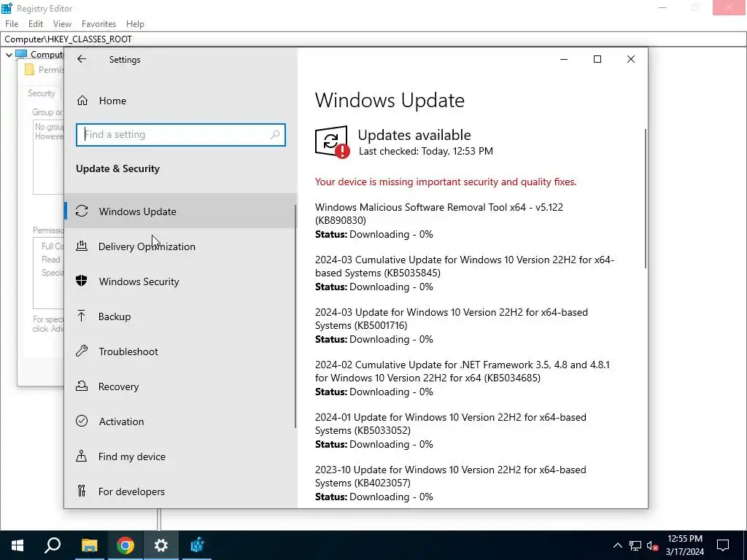Click the Last checked time text
This screenshot has height=560, width=747.
[426, 151]
